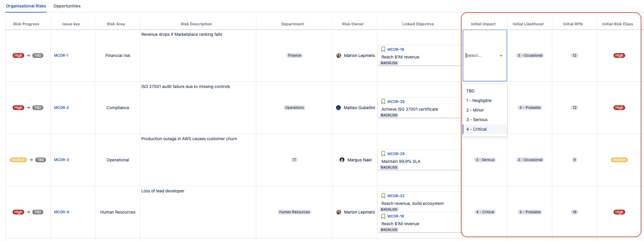Click the IT department tag
This screenshot has height=241, width=644.
point(295,160)
